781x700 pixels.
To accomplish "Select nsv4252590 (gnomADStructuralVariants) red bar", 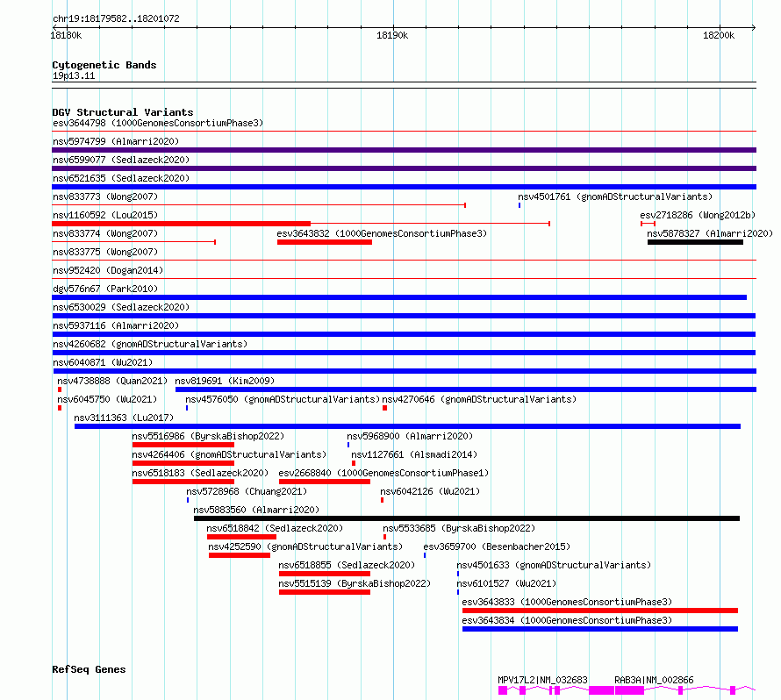I will [240, 555].
